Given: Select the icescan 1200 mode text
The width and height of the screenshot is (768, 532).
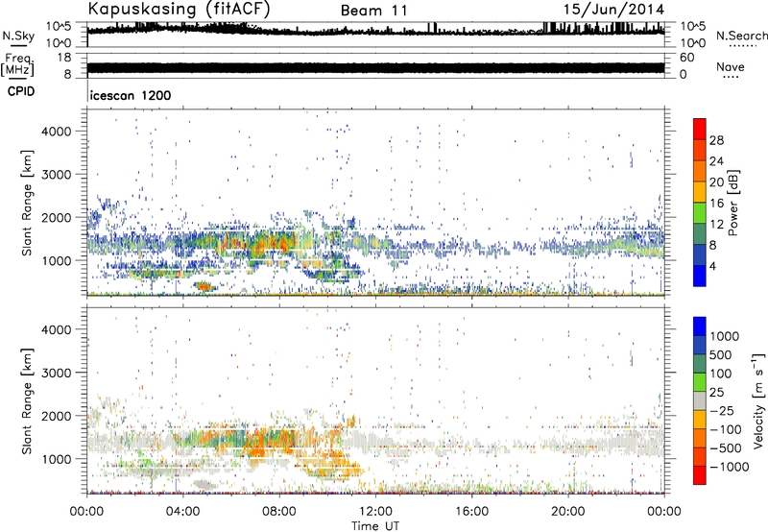Looking at the screenshot, I should [131, 95].
